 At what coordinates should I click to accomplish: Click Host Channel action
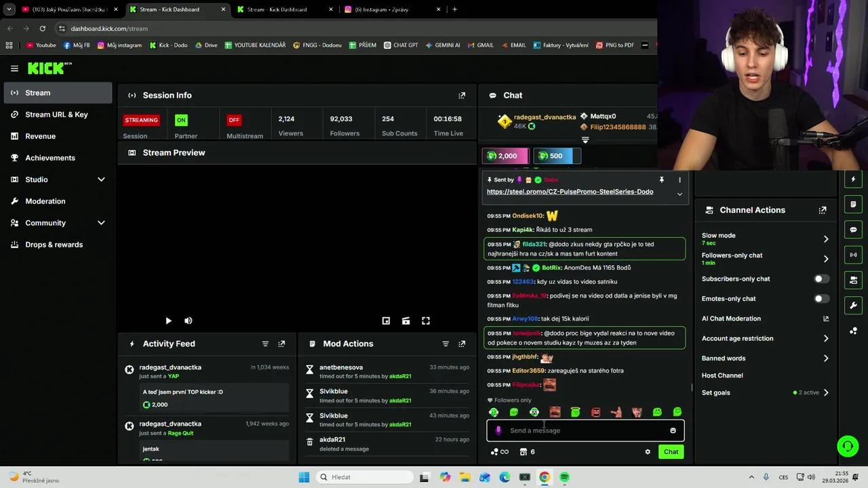(x=722, y=375)
